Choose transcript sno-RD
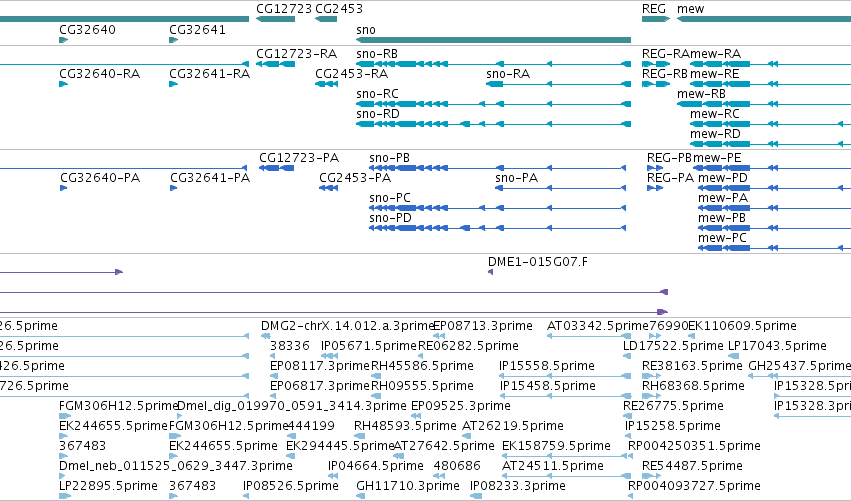The height and width of the screenshot is (501, 851). click(378, 114)
